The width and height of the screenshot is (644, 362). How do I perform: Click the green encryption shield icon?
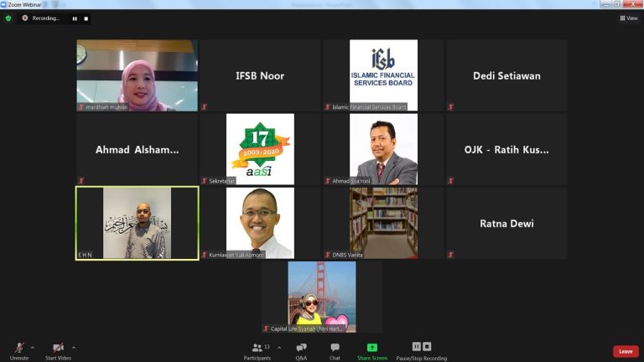8,18
